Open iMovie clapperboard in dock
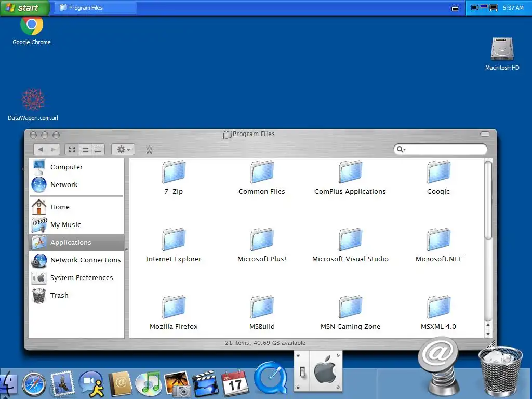Image resolution: width=532 pixels, height=399 pixels. (x=205, y=384)
